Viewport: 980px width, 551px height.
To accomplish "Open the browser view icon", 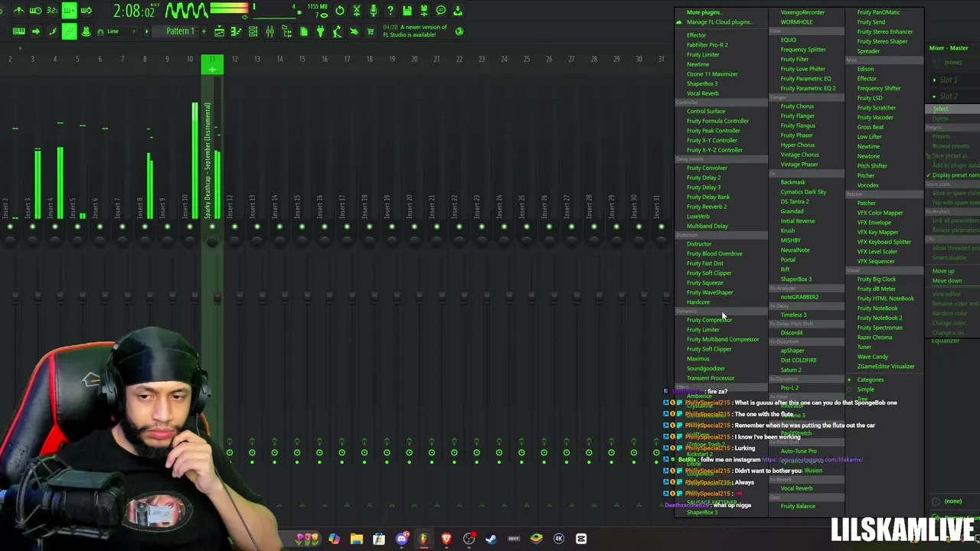I will click(286, 31).
